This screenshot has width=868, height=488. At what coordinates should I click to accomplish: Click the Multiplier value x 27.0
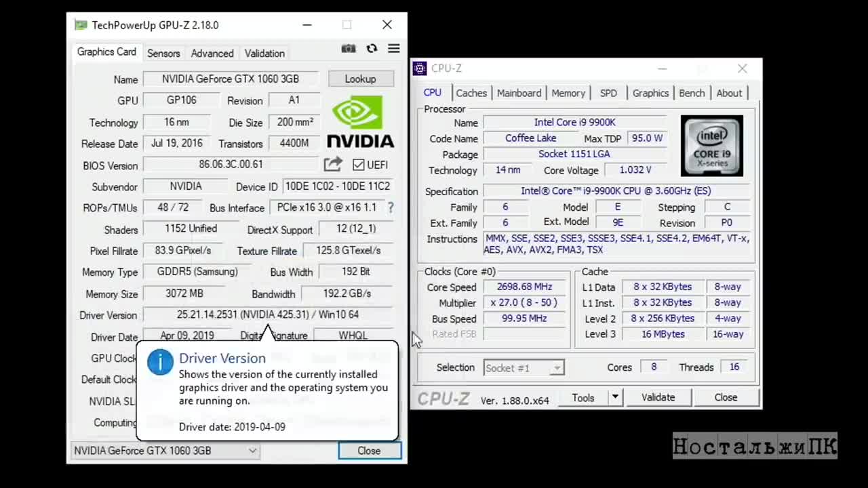point(525,303)
